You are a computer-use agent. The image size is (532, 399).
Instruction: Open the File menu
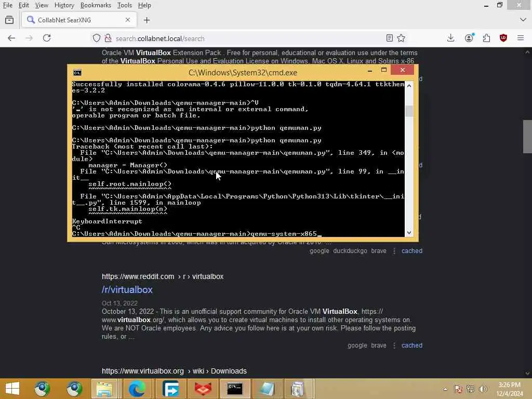tap(7, 5)
